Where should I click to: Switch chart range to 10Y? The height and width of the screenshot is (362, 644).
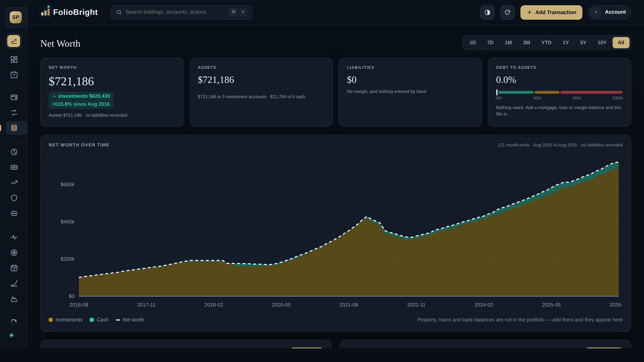pyautogui.click(x=602, y=43)
